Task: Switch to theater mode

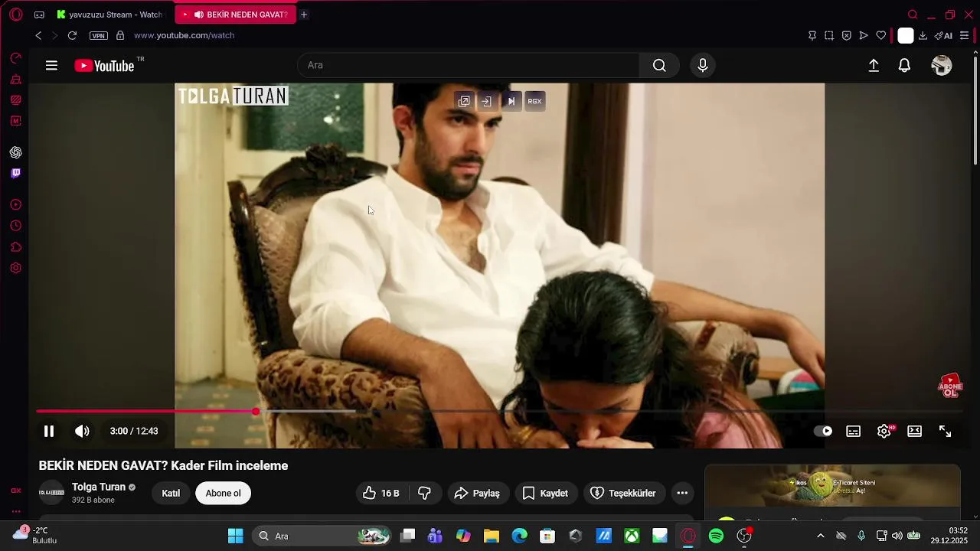Action: click(914, 431)
